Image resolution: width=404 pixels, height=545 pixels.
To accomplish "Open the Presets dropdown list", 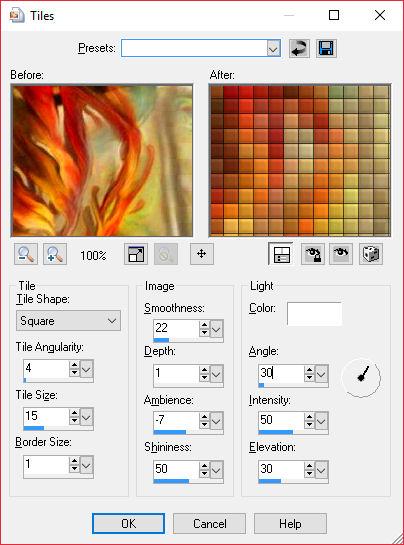I will click(273, 48).
